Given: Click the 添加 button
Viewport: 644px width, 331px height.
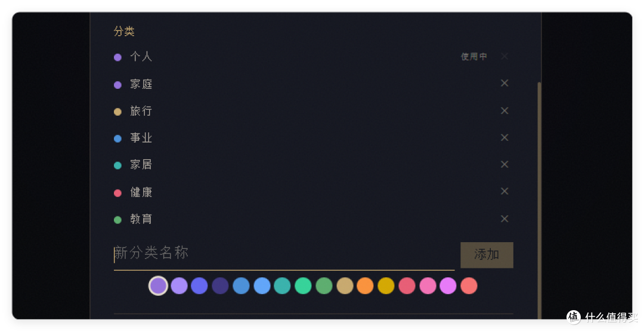Looking at the screenshot, I should pos(487,255).
